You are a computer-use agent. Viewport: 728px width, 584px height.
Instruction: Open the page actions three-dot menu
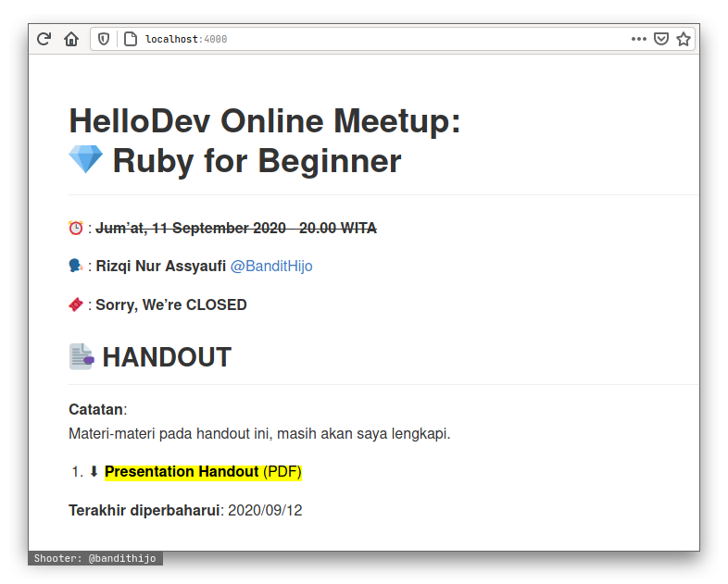[638, 39]
